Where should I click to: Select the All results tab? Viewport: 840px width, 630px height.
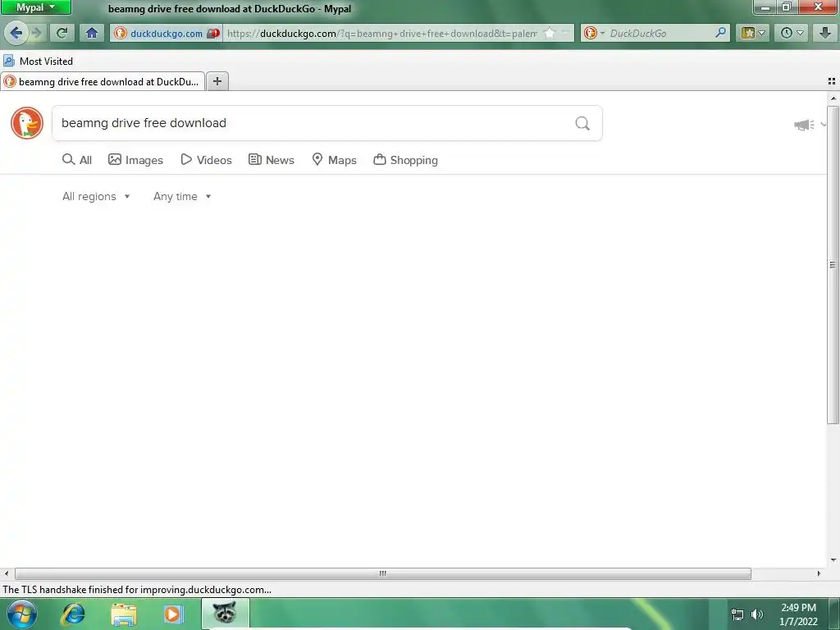[77, 160]
